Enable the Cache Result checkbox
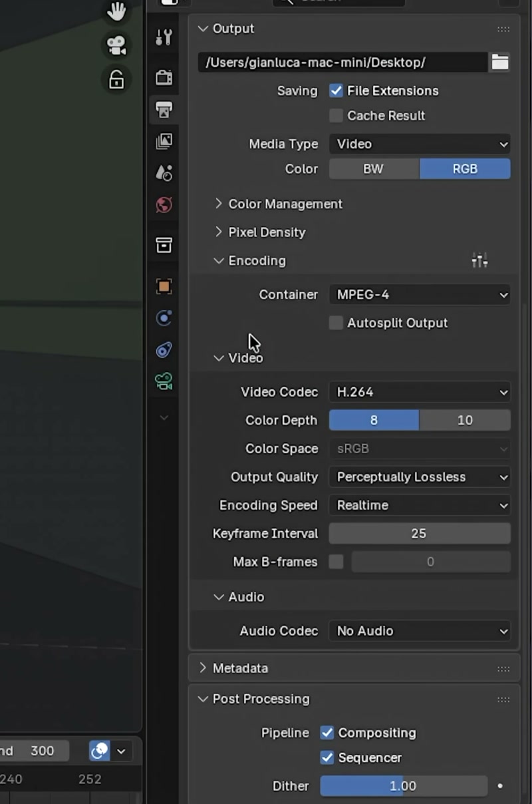This screenshot has width=532, height=804. tap(336, 115)
